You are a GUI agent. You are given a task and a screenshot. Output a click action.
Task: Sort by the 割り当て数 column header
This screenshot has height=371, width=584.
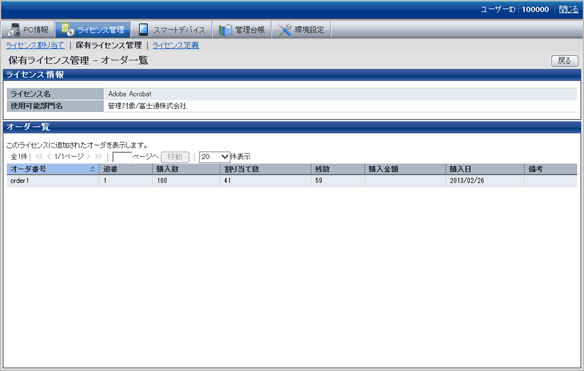point(265,169)
